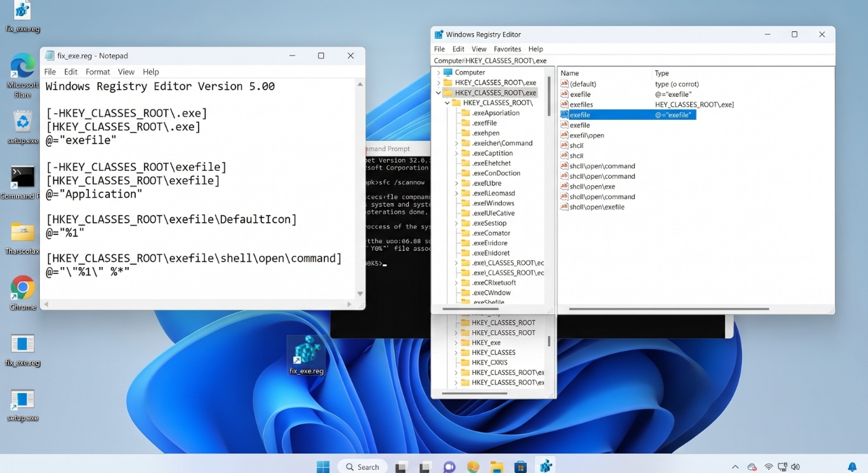
Task: Open the taskbar Search box
Action: (363, 466)
